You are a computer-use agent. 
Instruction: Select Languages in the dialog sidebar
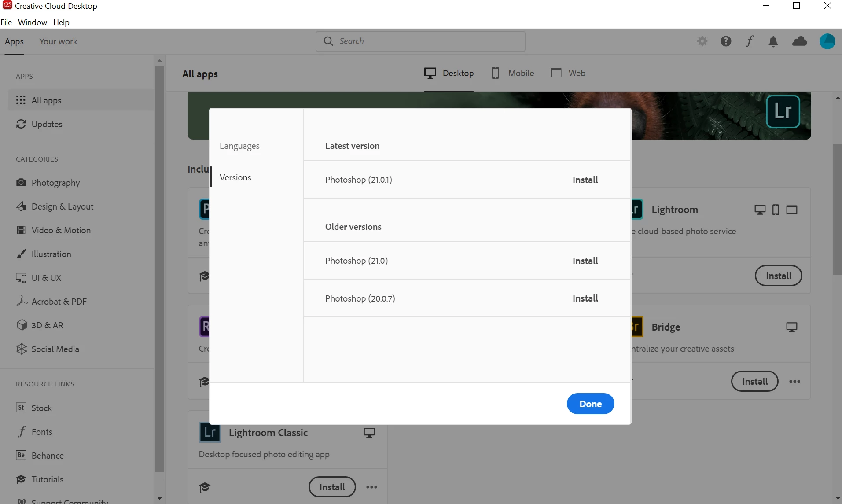click(239, 146)
